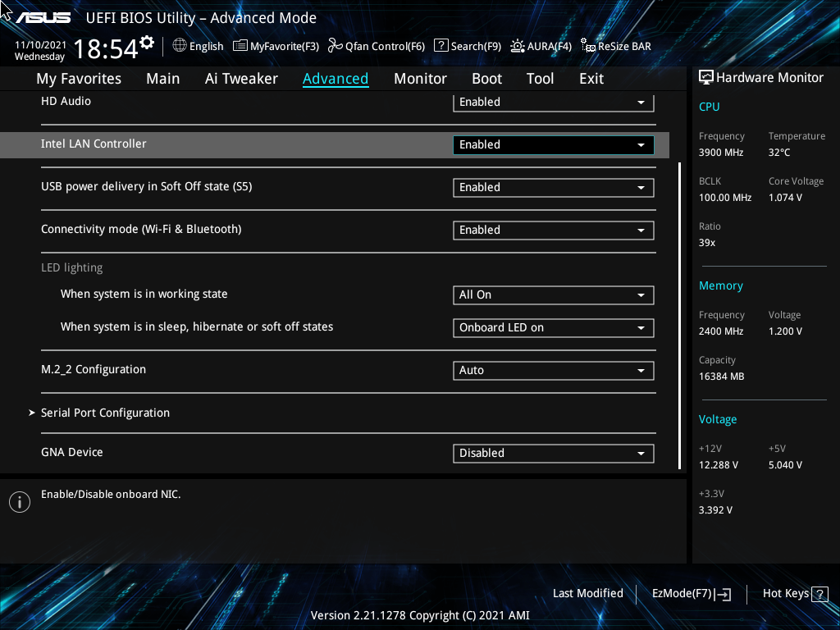
Task: Click the info circle icon
Action: pos(20,502)
